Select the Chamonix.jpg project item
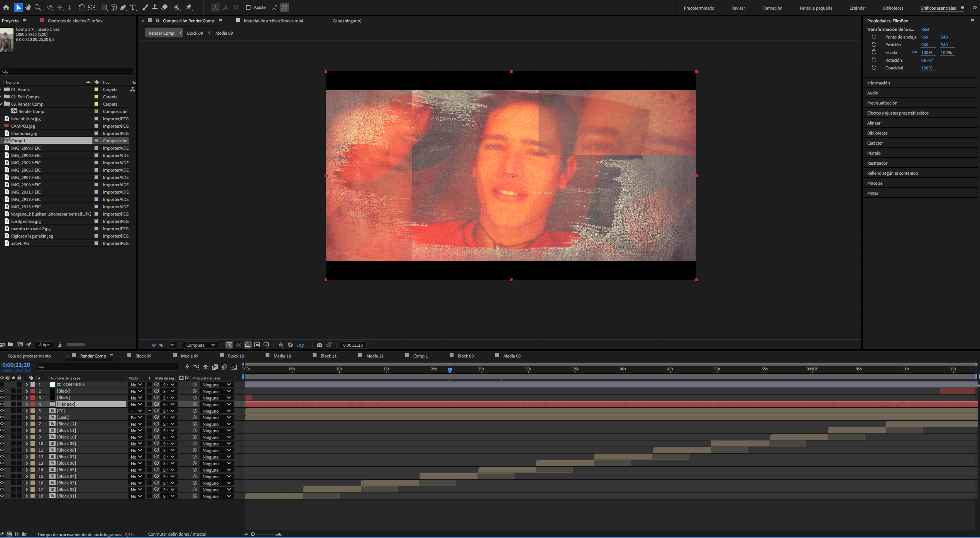Image resolution: width=980 pixels, height=538 pixels. pyautogui.click(x=24, y=133)
